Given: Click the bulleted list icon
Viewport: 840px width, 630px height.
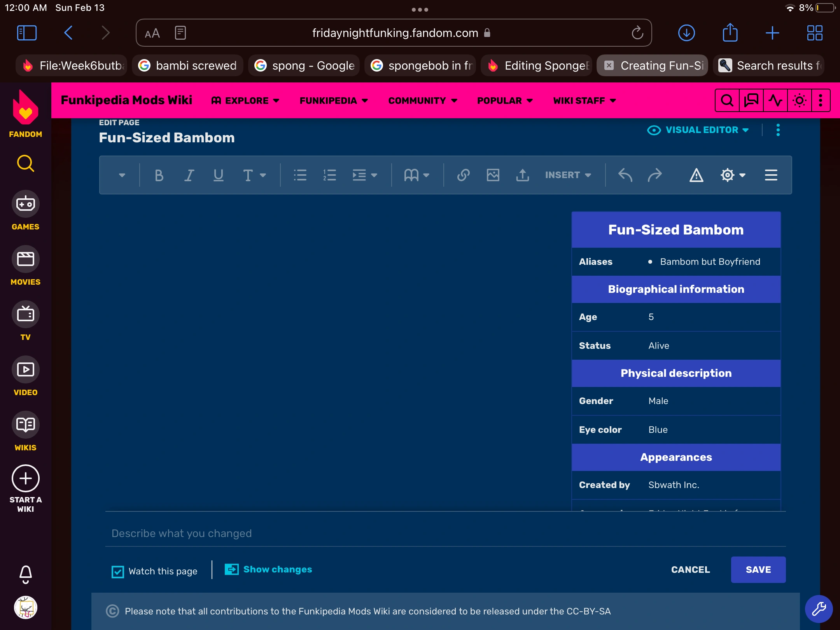Looking at the screenshot, I should 300,175.
